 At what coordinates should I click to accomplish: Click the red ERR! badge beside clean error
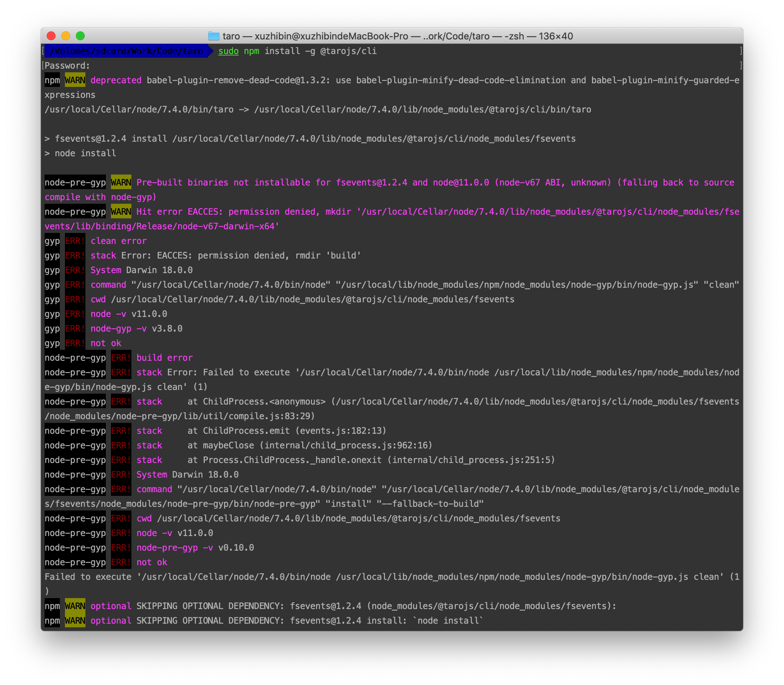75,241
